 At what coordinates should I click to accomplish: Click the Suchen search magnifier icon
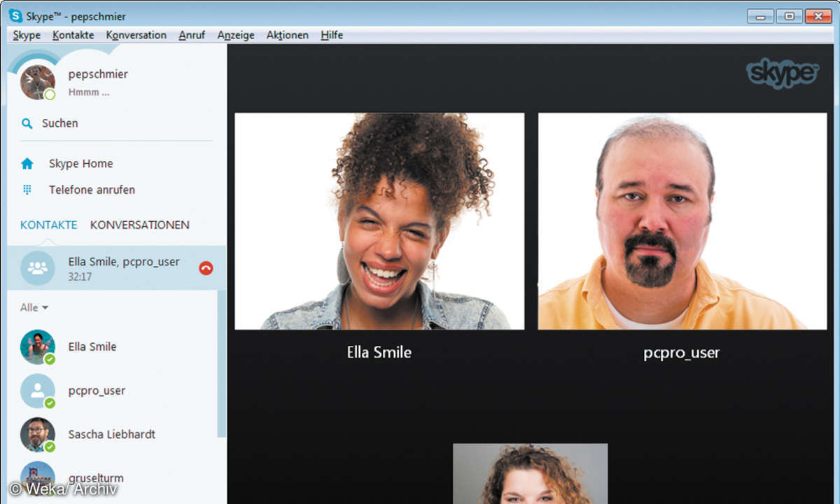pos(27,123)
